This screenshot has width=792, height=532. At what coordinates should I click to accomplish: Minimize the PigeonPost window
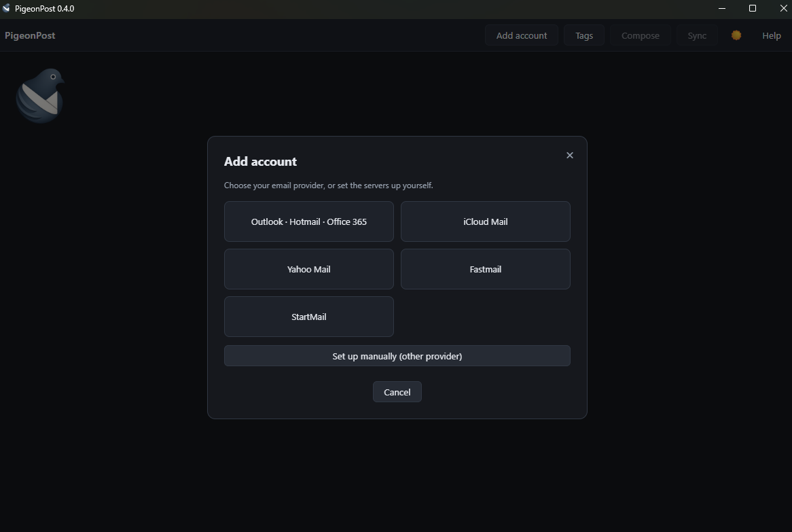tap(722, 8)
